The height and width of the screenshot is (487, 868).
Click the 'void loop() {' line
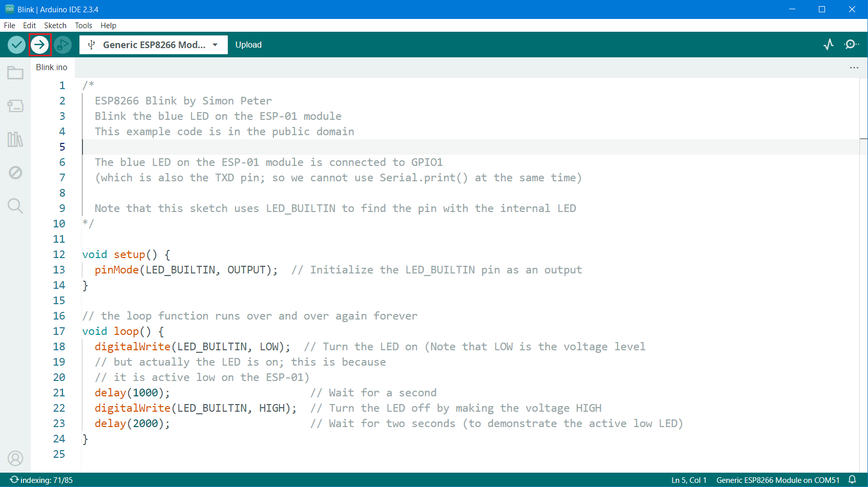click(x=123, y=331)
